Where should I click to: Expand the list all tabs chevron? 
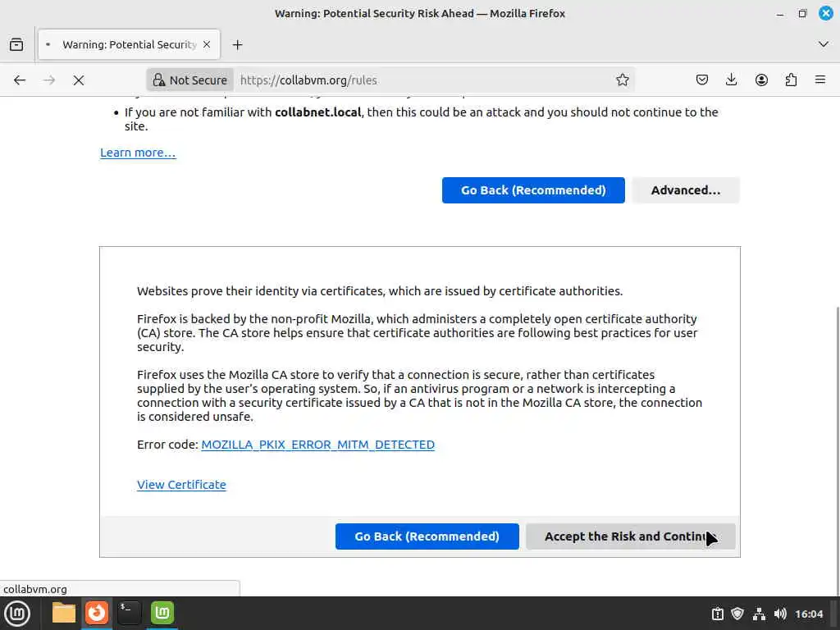[824, 44]
